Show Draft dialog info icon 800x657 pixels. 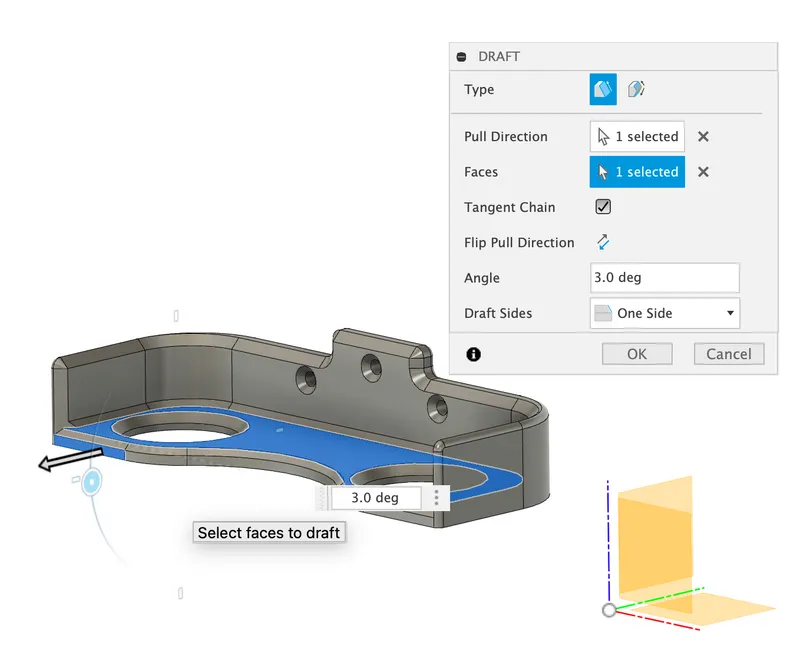473,354
